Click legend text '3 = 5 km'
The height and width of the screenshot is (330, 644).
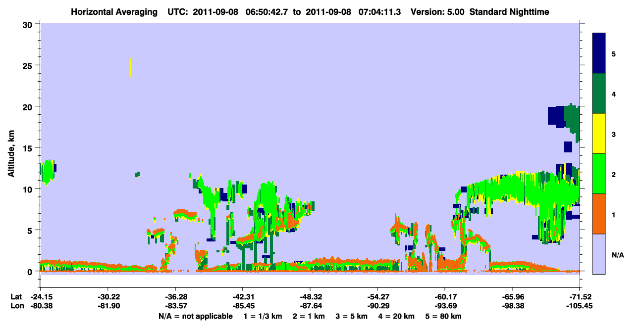pos(351,316)
